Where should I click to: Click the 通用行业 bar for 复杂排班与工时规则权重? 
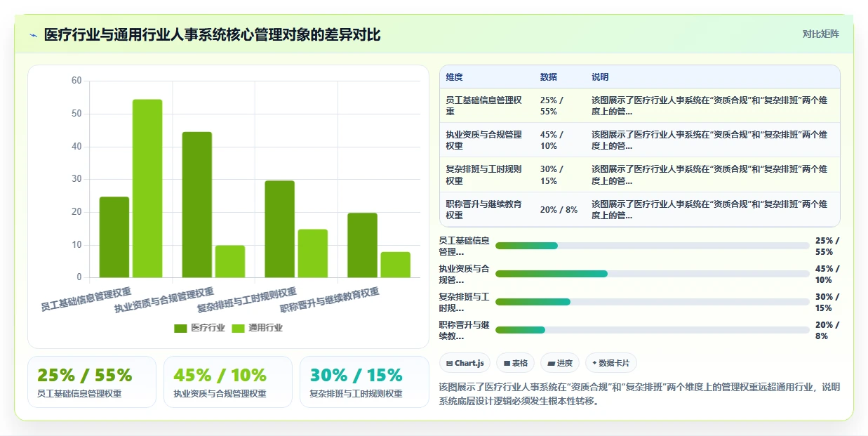(x=313, y=253)
